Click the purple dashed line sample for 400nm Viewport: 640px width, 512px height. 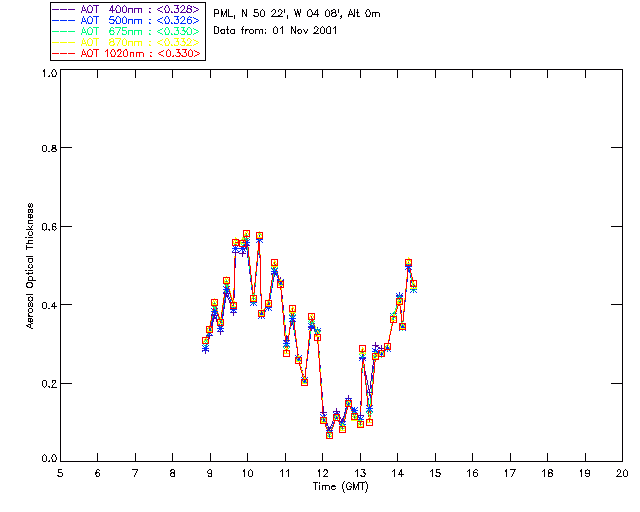pos(64,9)
